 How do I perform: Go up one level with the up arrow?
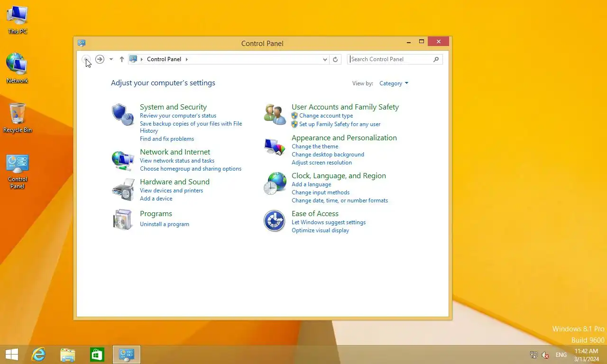(x=122, y=59)
